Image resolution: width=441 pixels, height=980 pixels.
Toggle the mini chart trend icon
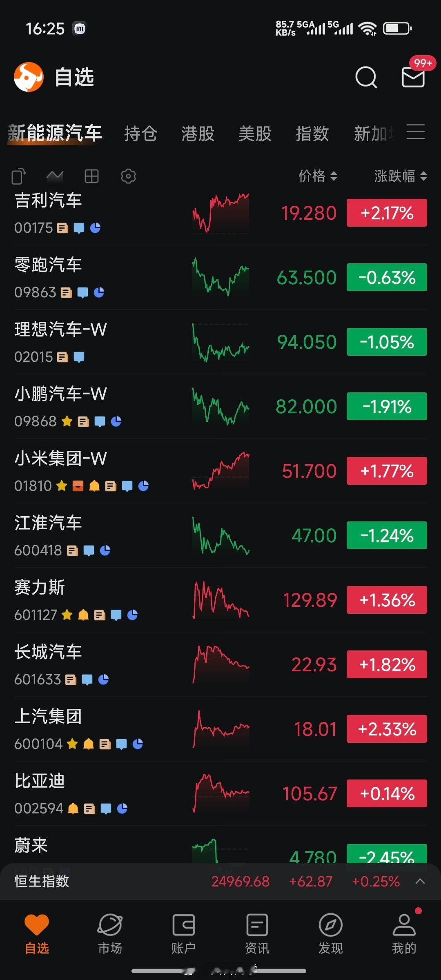(x=55, y=176)
